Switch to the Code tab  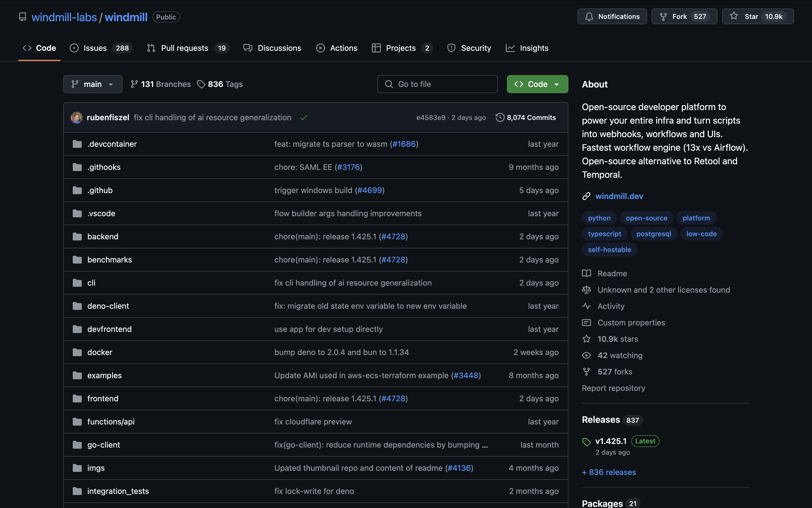coord(39,48)
